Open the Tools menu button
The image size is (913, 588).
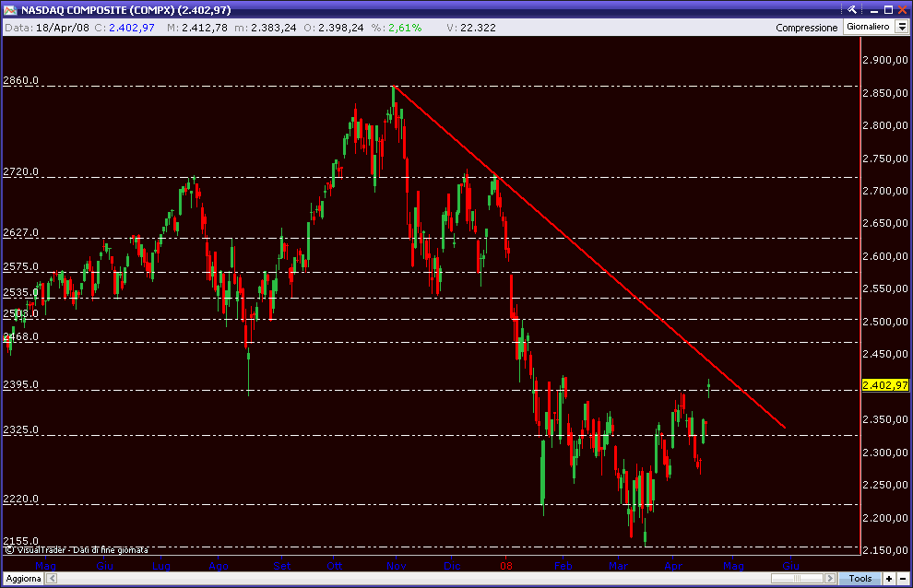pos(860,578)
